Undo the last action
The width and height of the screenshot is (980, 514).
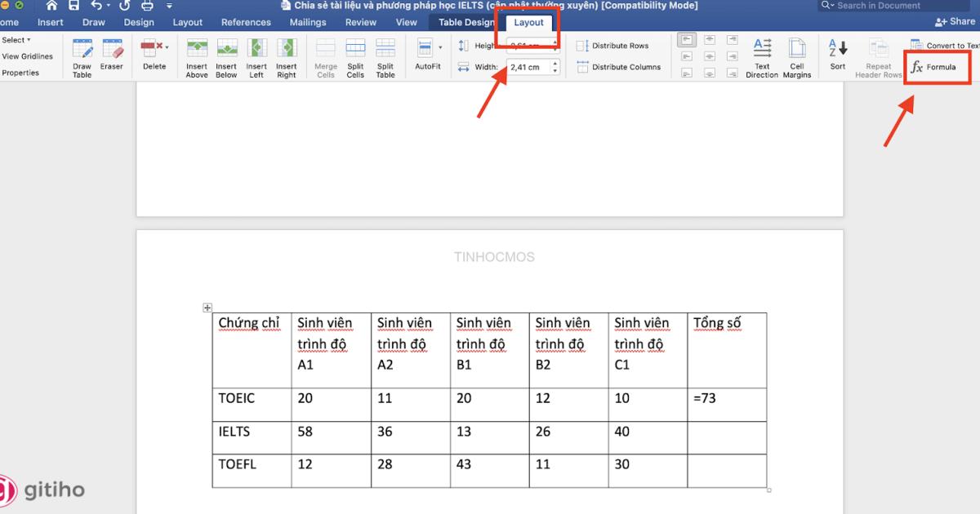coord(96,6)
